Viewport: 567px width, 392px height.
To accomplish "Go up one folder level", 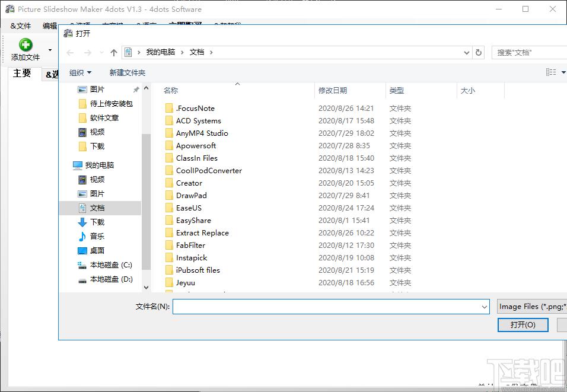I will click(x=114, y=53).
